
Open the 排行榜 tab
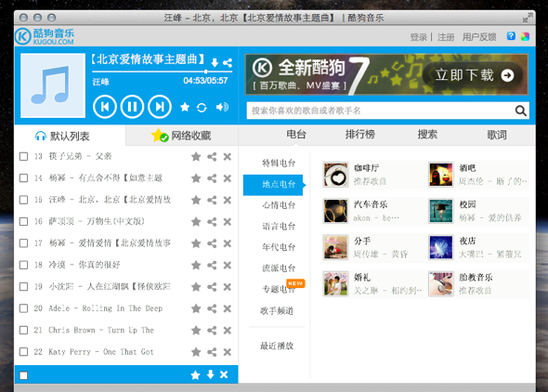tap(360, 135)
